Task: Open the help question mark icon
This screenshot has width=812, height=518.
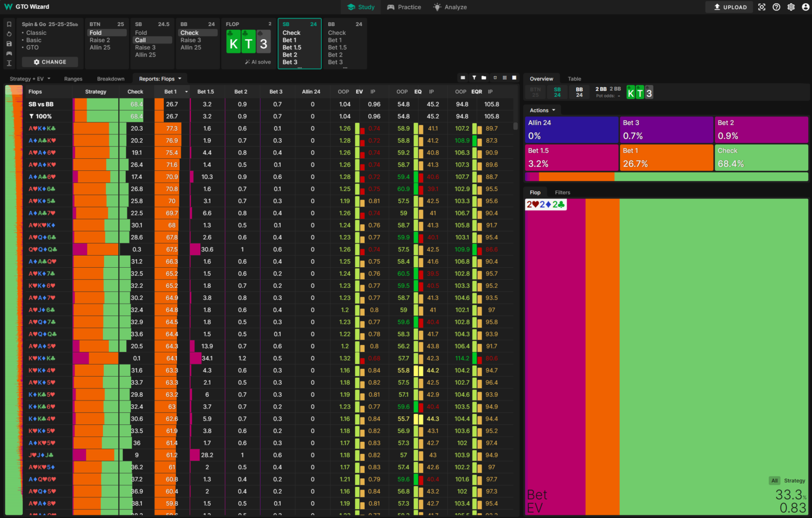Action: [x=776, y=7]
